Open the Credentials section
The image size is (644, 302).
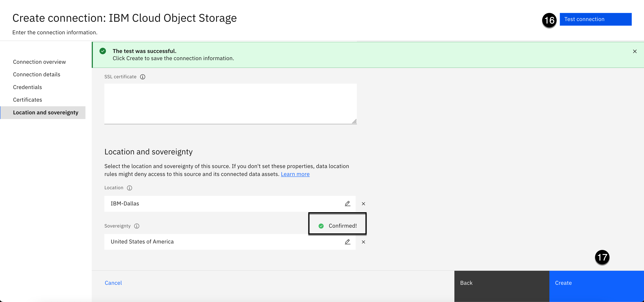click(x=28, y=87)
